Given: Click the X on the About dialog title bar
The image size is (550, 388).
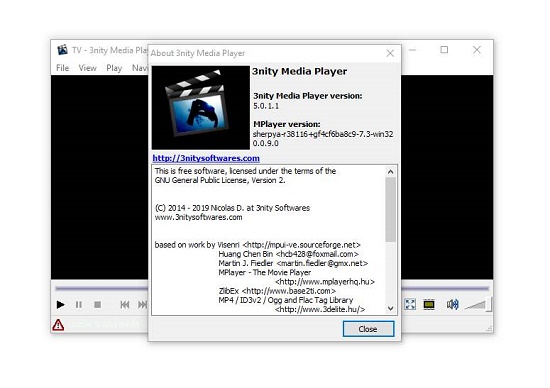Looking at the screenshot, I should 390,53.
